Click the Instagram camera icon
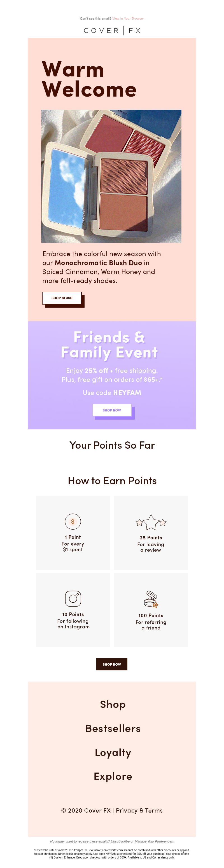This screenshot has width=224, height=868. (x=73, y=598)
